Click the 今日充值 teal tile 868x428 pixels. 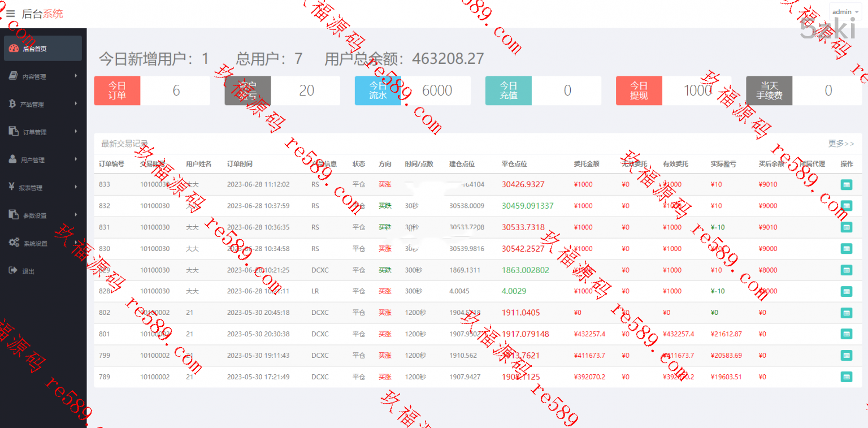[x=508, y=90]
